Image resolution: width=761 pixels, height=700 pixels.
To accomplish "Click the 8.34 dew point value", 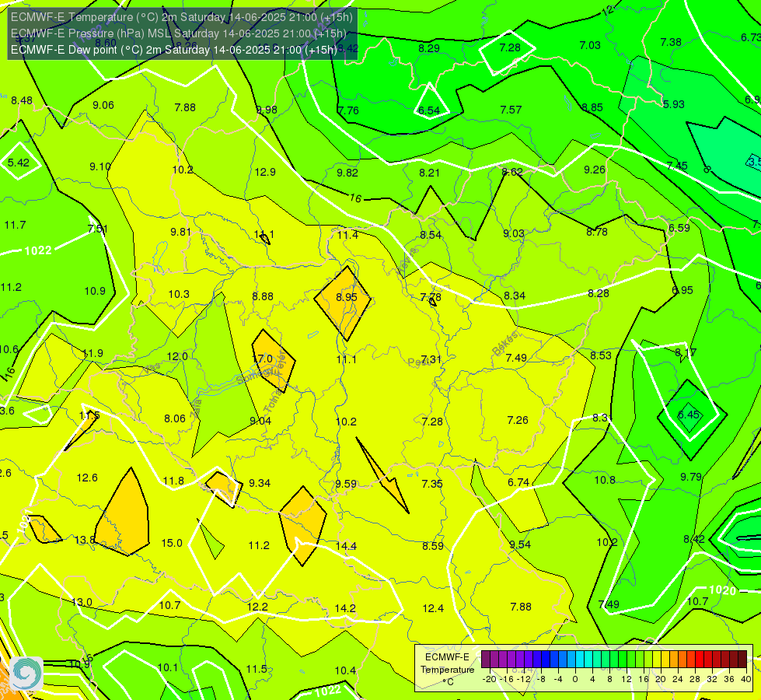I will [x=515, y=296].
